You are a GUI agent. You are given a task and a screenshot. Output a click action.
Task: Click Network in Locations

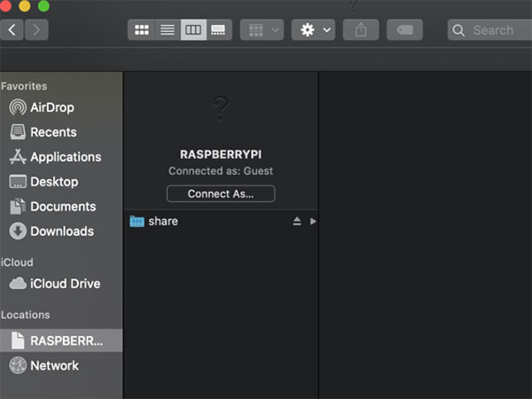point(54,365)
